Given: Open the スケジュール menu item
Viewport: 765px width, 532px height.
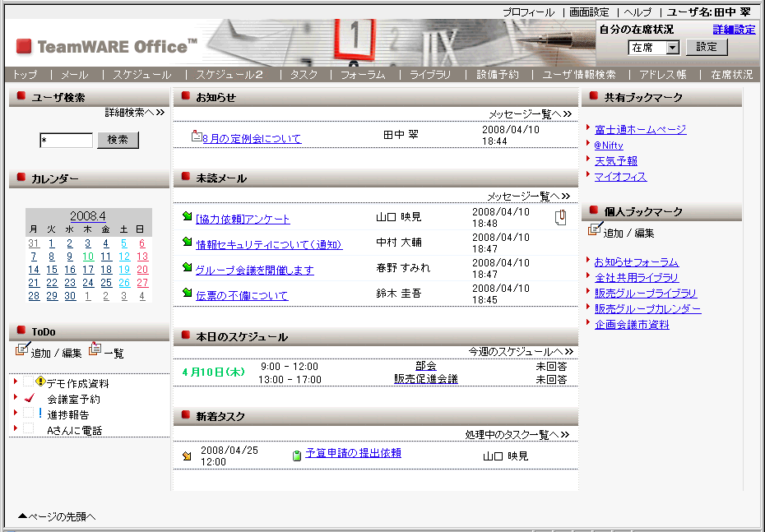Looking at the screenshot, I should [142, 75].
